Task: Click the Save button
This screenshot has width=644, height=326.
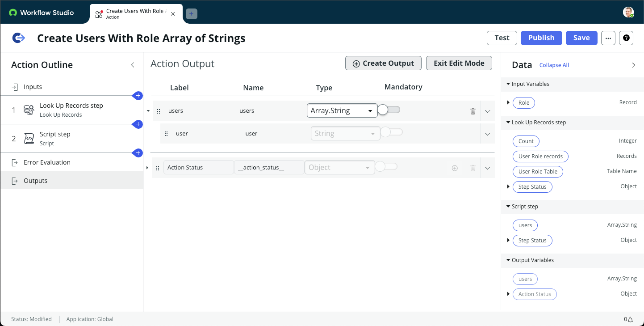Action: click(x=581, y=38)
